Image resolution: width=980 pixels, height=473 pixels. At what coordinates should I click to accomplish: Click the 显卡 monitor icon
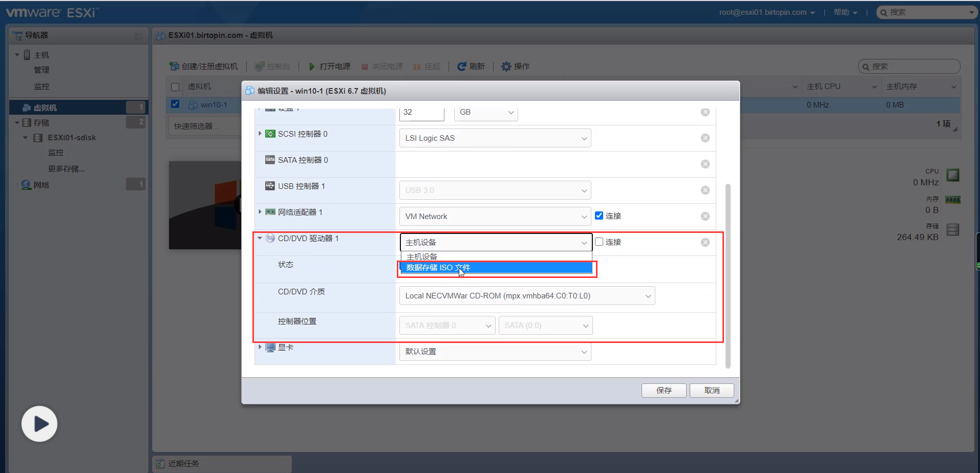270,347
